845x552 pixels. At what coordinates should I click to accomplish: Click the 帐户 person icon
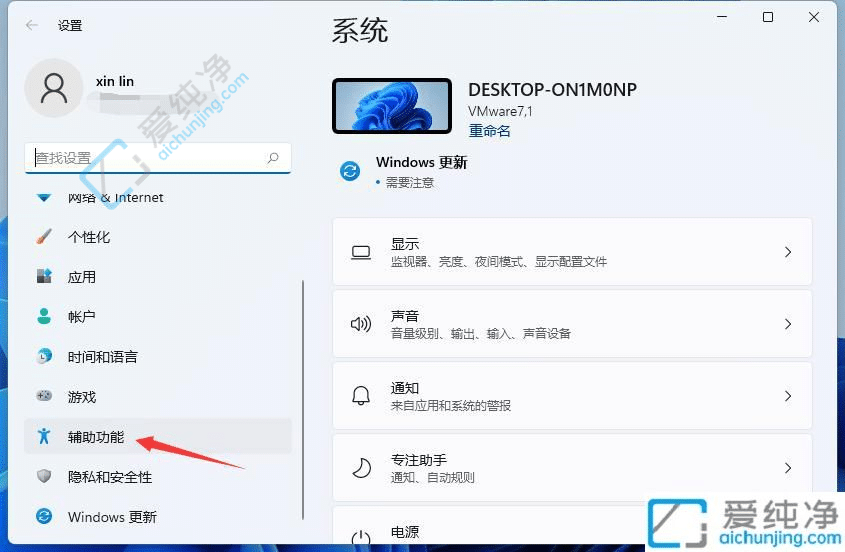44,316
